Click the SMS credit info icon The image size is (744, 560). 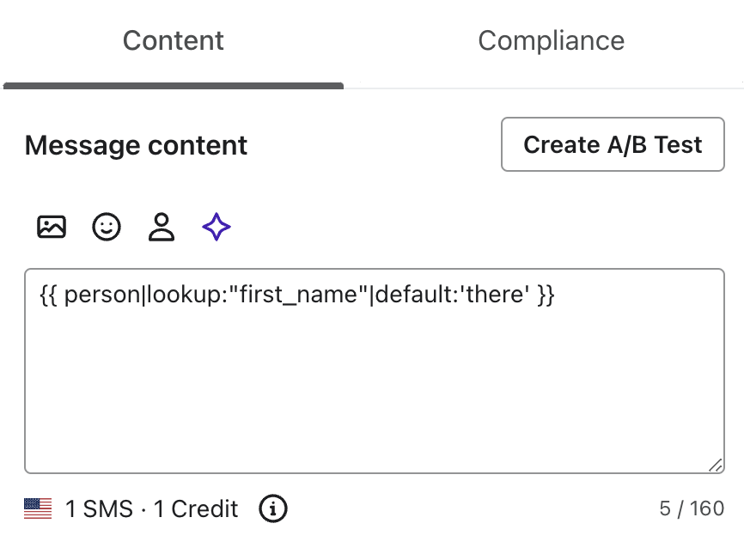[x=272, y=508]
